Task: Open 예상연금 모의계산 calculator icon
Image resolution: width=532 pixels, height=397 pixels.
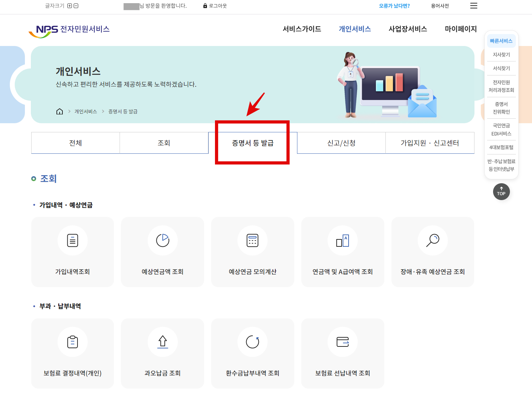Action: tap(252, 241)
